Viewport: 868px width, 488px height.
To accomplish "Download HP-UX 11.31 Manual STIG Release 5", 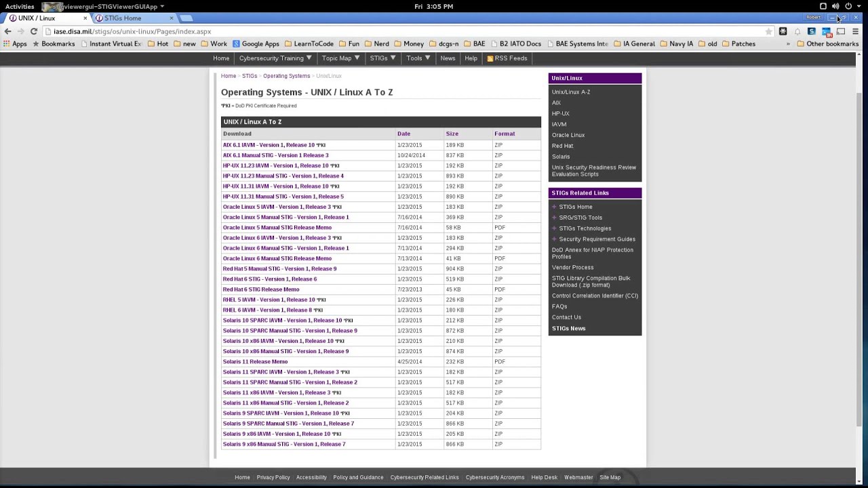I will pos(283,197).
